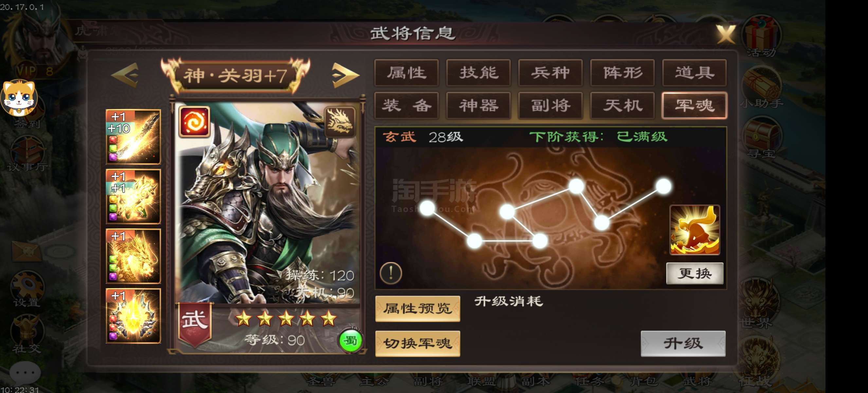This screenshot has width=868, height=393.
Task: Click the golden dragon emblem on portrait
Action: coord(340,121)
